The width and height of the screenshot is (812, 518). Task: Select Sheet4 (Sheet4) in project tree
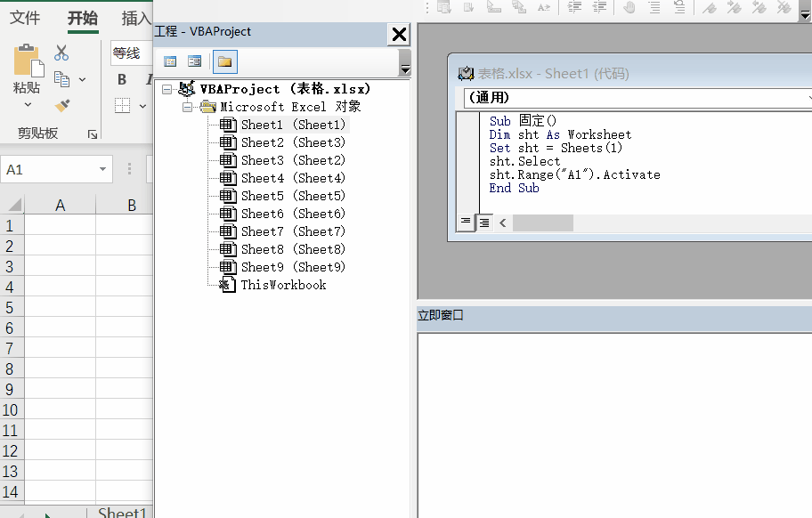pos(293,178)
